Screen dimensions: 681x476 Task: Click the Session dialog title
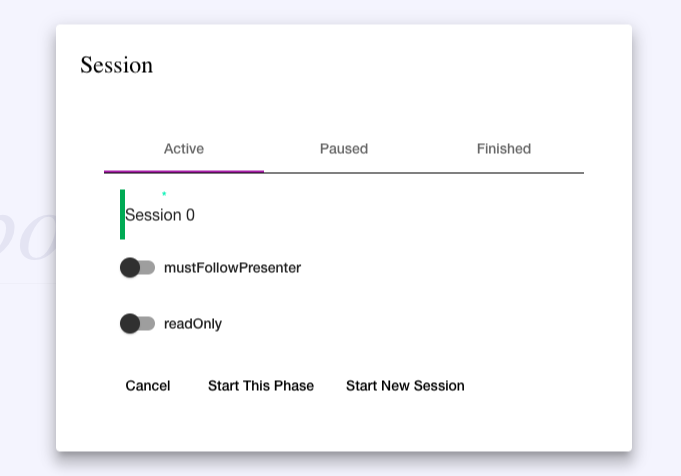pyautogui.click(x=117, y=65)
